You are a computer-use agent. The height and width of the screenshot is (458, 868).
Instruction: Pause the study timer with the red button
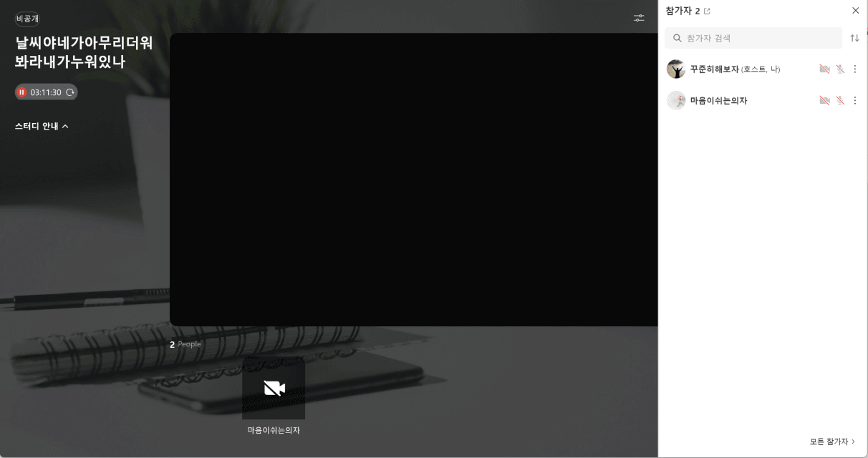(x=21, y=92)
